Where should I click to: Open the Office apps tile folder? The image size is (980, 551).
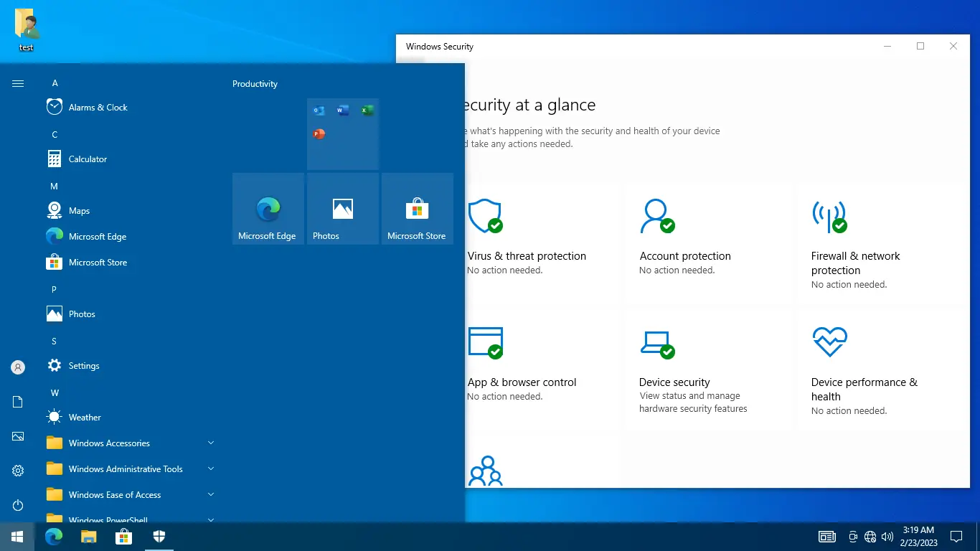click(x=343, y=134)
